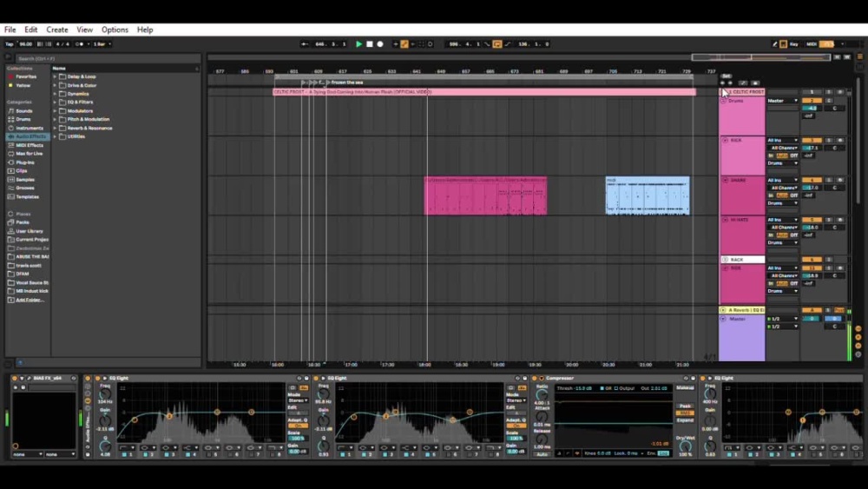Toggle the Metronome icon
This screenshot has height=489, width=868.
(x=79, y=44)
